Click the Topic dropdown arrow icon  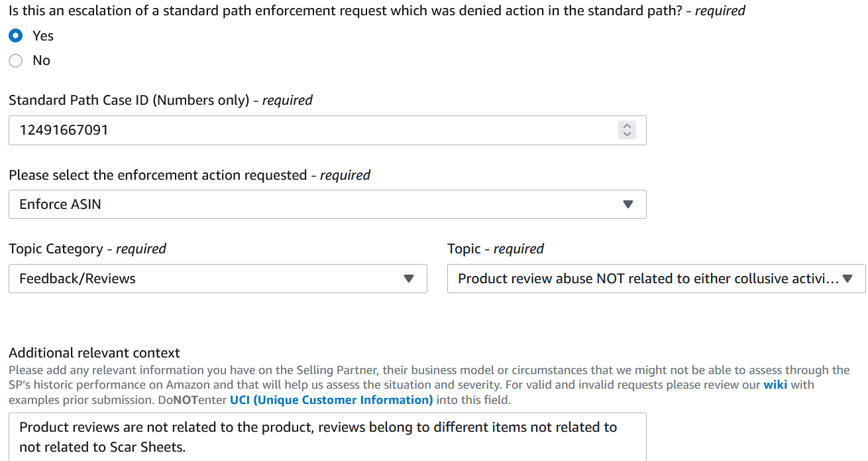pos(847,279)
